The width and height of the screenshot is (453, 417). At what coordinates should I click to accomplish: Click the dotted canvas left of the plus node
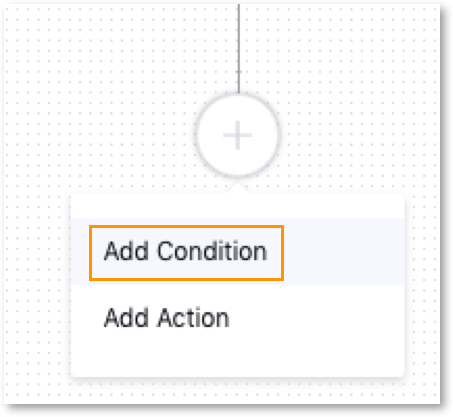[100, 133]
